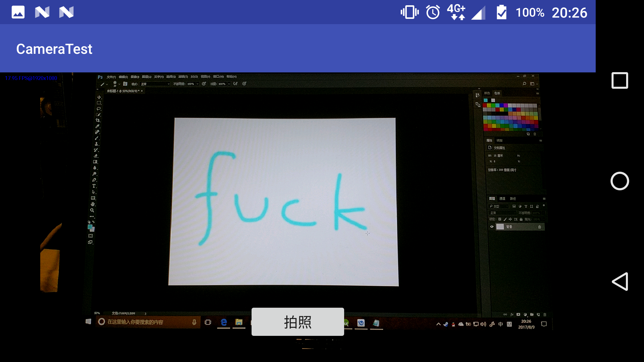Screen dimensions: 644x362
Task: Select the Pen tool
Action: coord(94,180)
